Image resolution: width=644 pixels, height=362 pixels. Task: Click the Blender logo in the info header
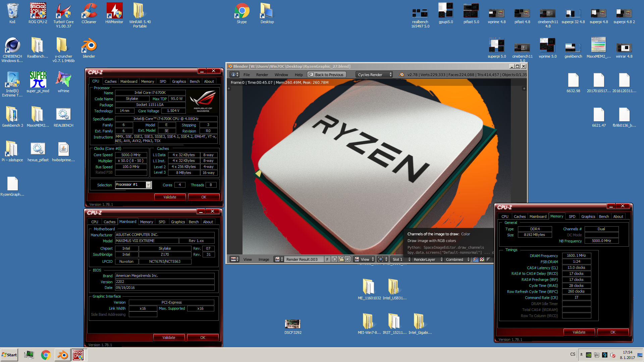point(401,75)
